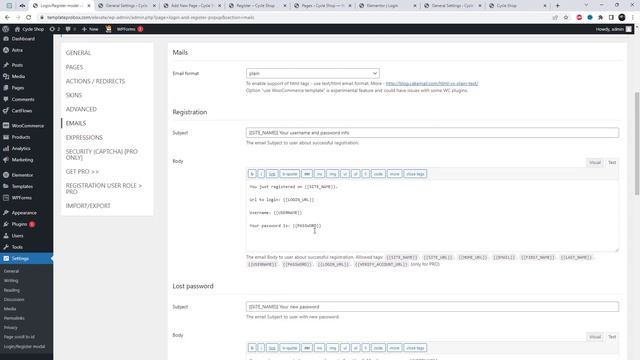Open the Email format dropdown
The height and width of the screenshot is (360, 640).
click(x=313, y=73)
